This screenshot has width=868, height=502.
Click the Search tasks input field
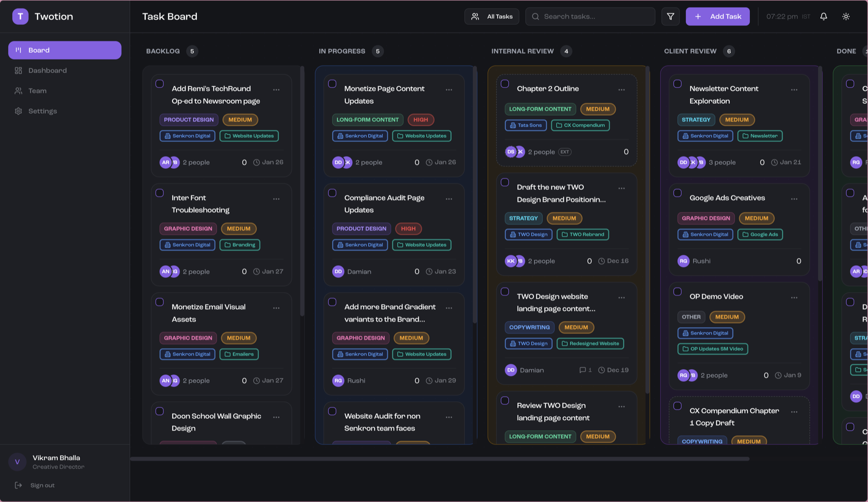point(589,16)
